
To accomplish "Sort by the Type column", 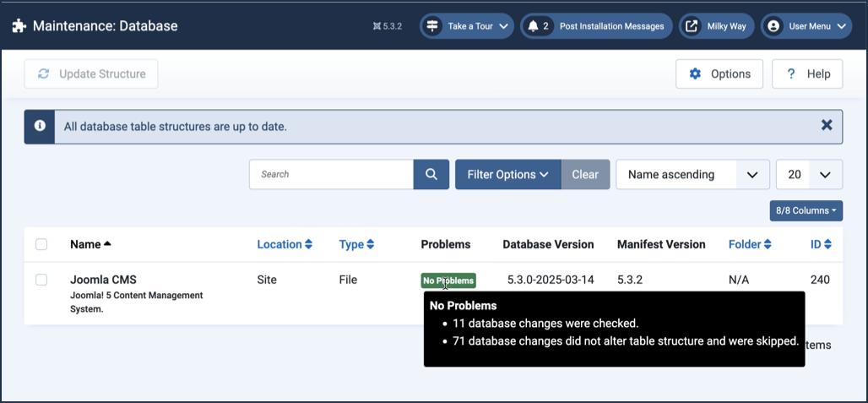I will (x=356, y=244).
